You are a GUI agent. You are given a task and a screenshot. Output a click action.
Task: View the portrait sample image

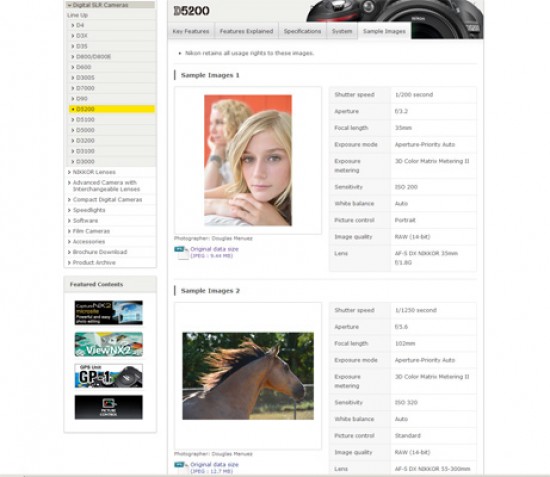pyautogui.click(x=248, y=160)
